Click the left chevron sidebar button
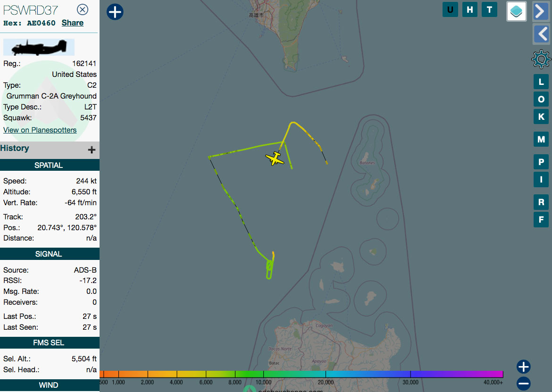Viewport: 552px width, 392px height. [x=541, y=34]
